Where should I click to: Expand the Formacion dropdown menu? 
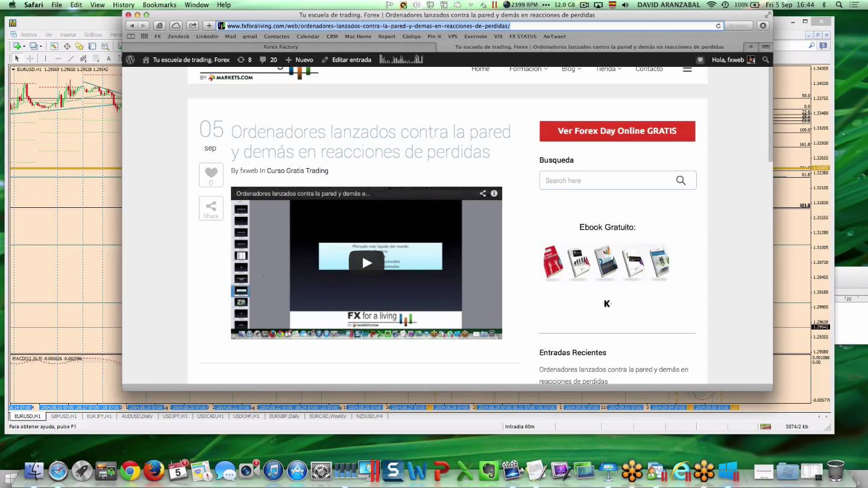pyautogui.click(x=528, y=69)
